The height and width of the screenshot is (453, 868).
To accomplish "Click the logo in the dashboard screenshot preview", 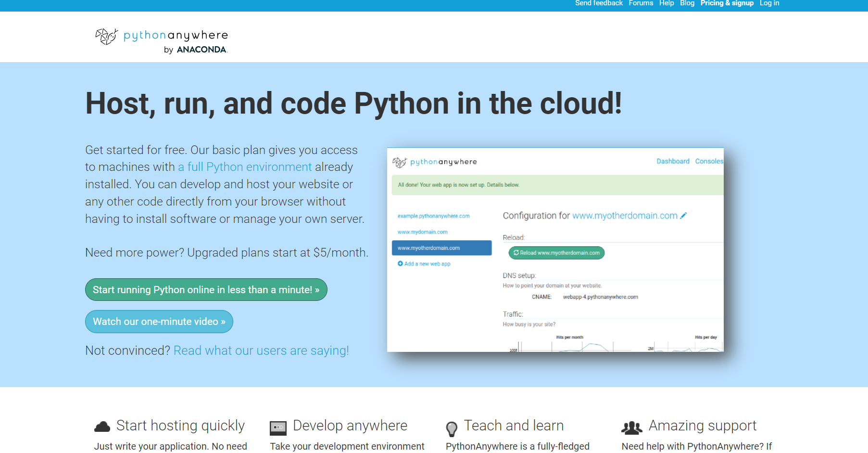I will (x=435, y=162).
